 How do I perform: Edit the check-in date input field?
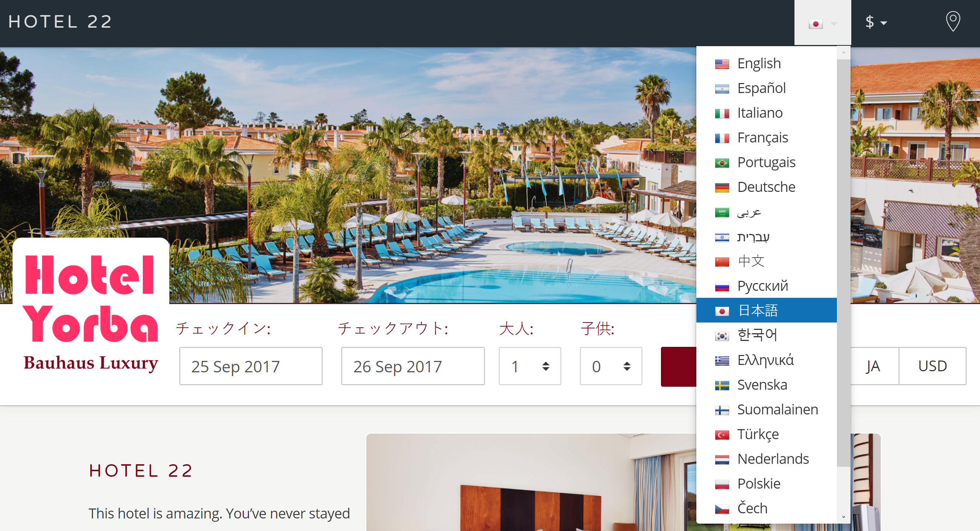pyautogui.click(x=251, y=366)
